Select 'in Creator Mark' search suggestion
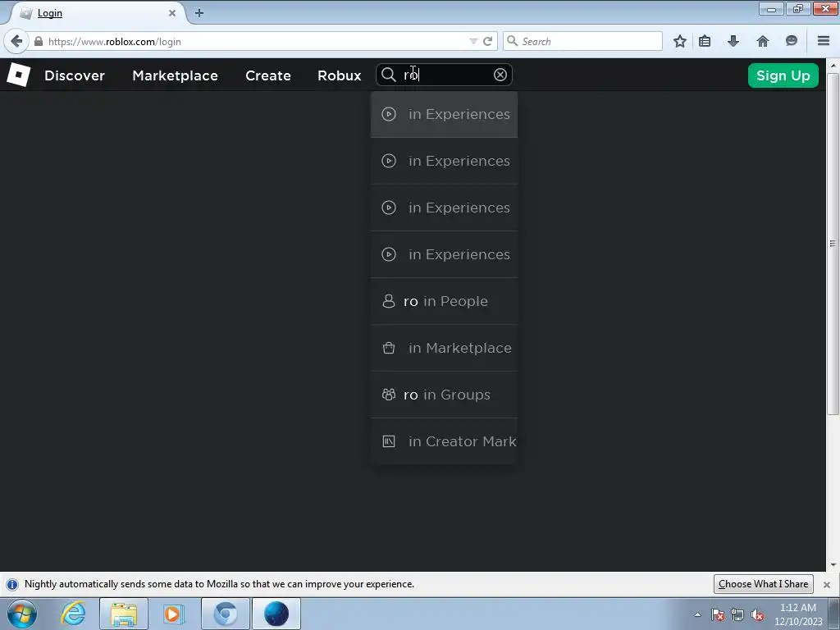The width and height of the screenshot is (840, 630). point(444,441)
